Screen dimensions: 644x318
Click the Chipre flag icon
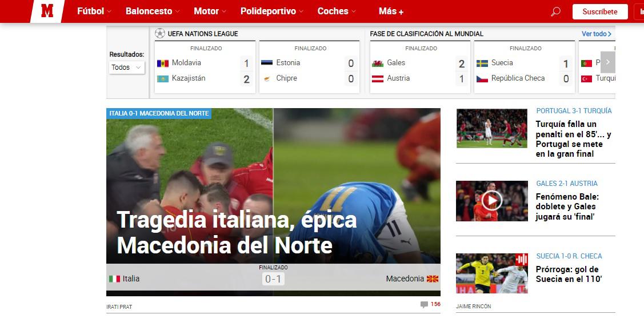pyautogui.click(x=267, y=78)
